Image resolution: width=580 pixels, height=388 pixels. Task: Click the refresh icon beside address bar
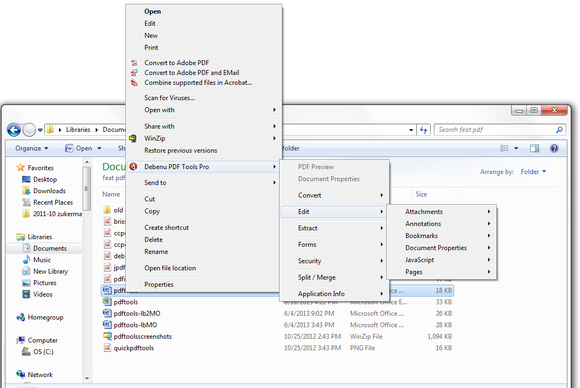[424, 130]
